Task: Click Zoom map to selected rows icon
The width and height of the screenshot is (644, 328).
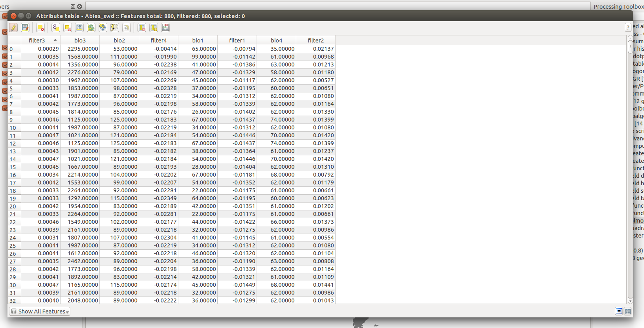Action: click(114, 28)
